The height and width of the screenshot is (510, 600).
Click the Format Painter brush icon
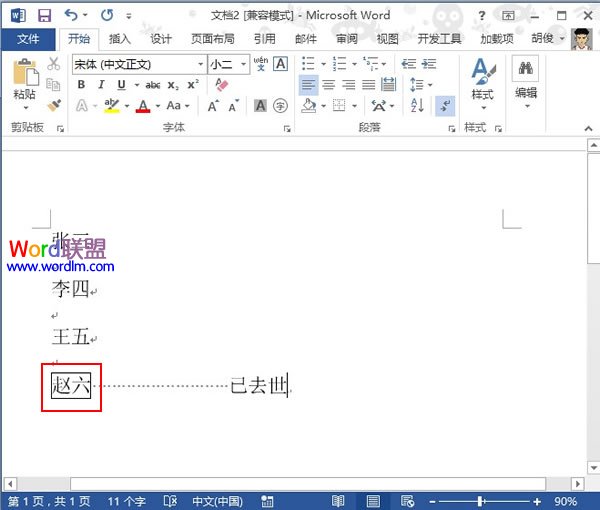tap(54, 105)
